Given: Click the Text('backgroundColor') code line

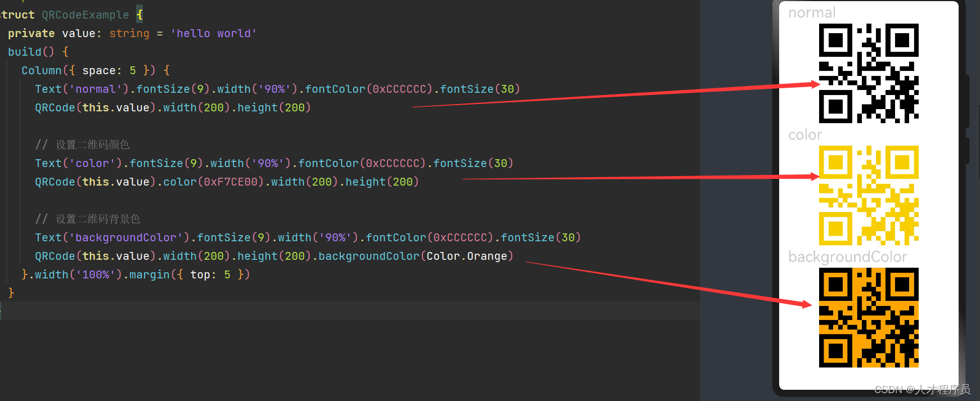Looking at the screenshot, I should pos(308,237).
